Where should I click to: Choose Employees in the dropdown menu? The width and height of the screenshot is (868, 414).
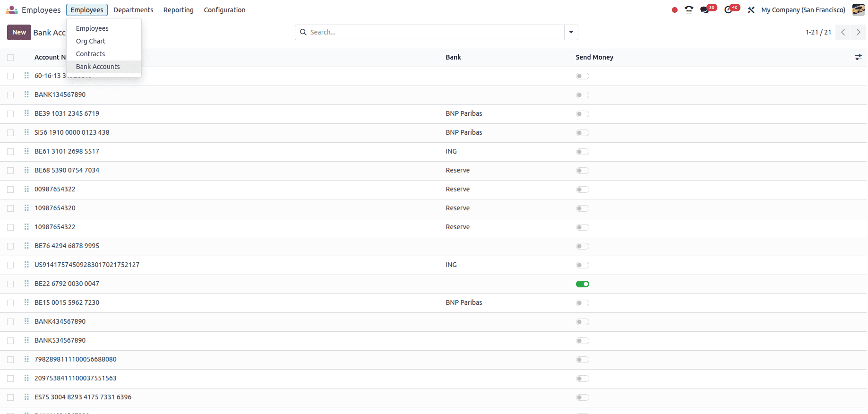(104, 28)
